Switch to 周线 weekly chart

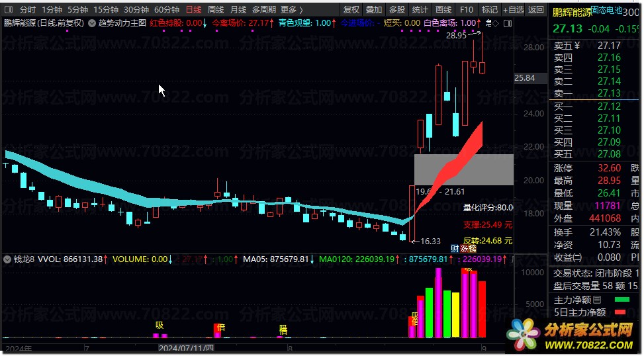tap(216, 9)
